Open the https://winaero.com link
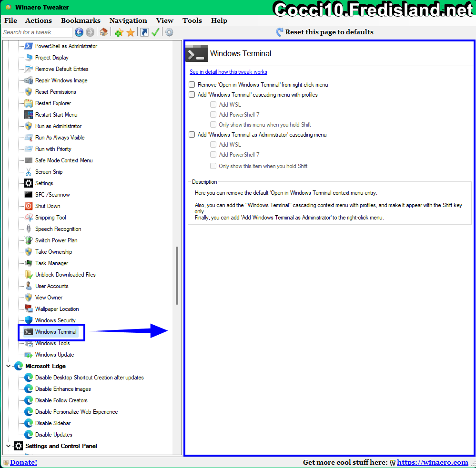476x468 pixels. 433,462
